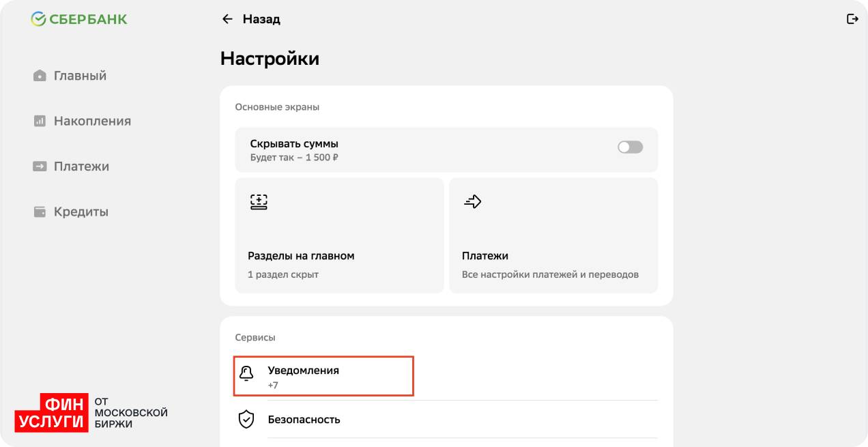Click the back arrow icon
868x447 pixels.
click(227, 19)
